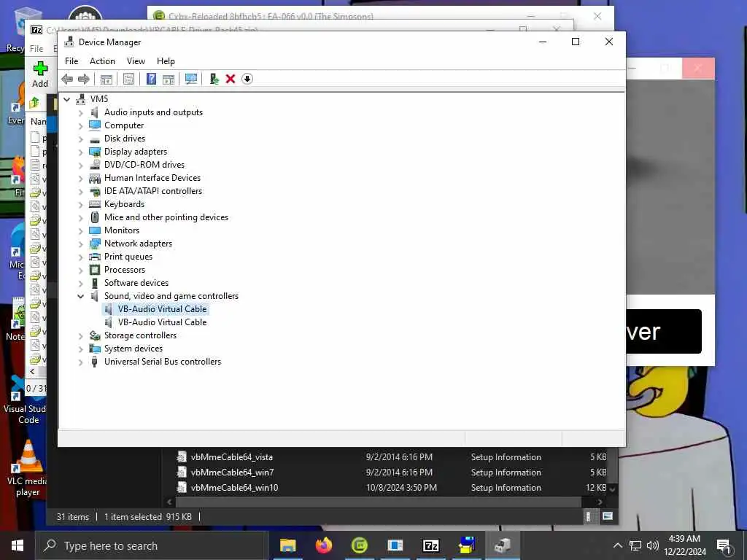Screen dimensions: 747x560
Task: Click the up-folder icon in 7-Zip window
Action: (35, 102)
